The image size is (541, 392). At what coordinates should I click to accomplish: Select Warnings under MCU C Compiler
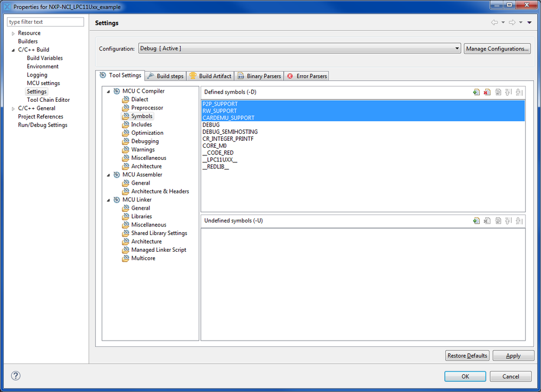pos(143,149)
